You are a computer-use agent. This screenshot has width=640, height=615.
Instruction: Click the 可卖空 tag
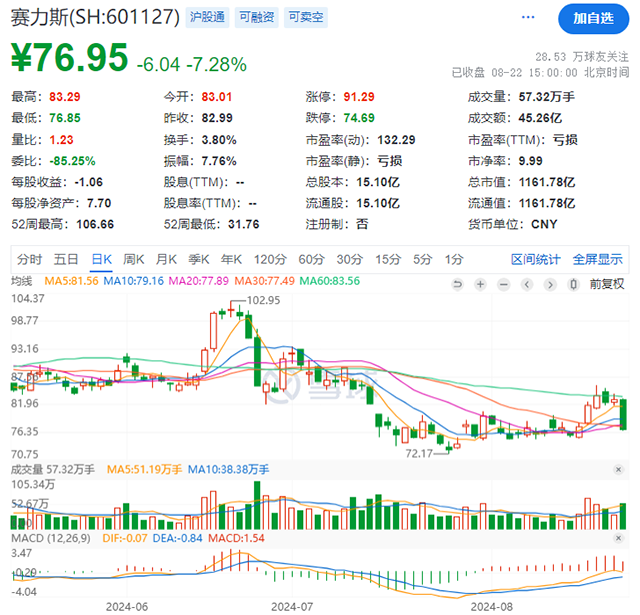[306, 17]
